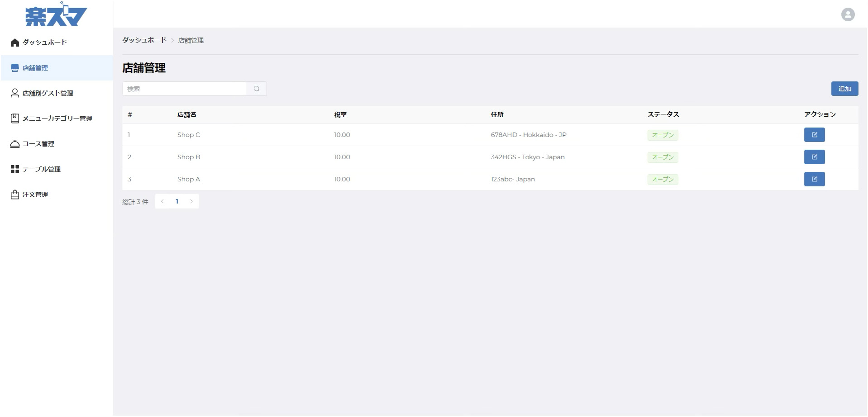
Task: Focus the 検索 input field
Action: [184, 89]
